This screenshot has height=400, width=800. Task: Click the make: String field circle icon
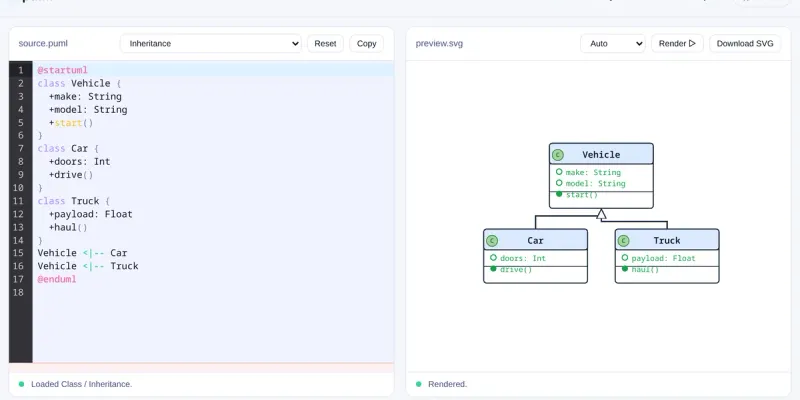click(x=559, y=172)
